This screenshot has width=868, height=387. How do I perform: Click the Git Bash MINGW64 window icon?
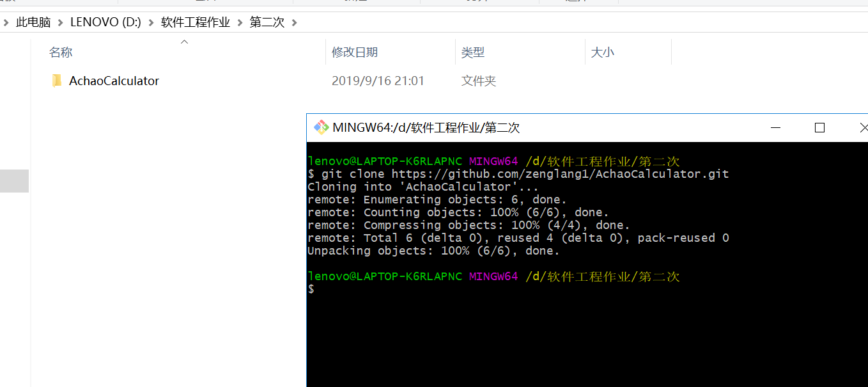tap(320, 127)
